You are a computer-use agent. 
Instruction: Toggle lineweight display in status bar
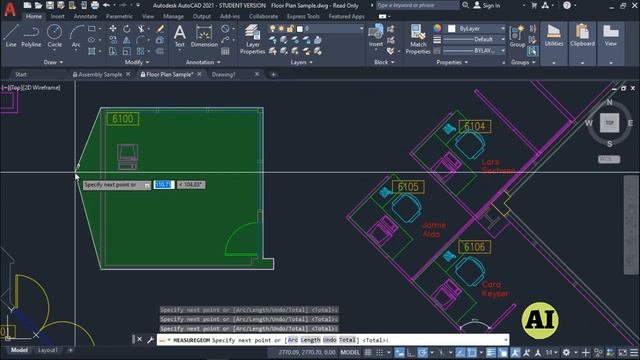click(491, 353)
